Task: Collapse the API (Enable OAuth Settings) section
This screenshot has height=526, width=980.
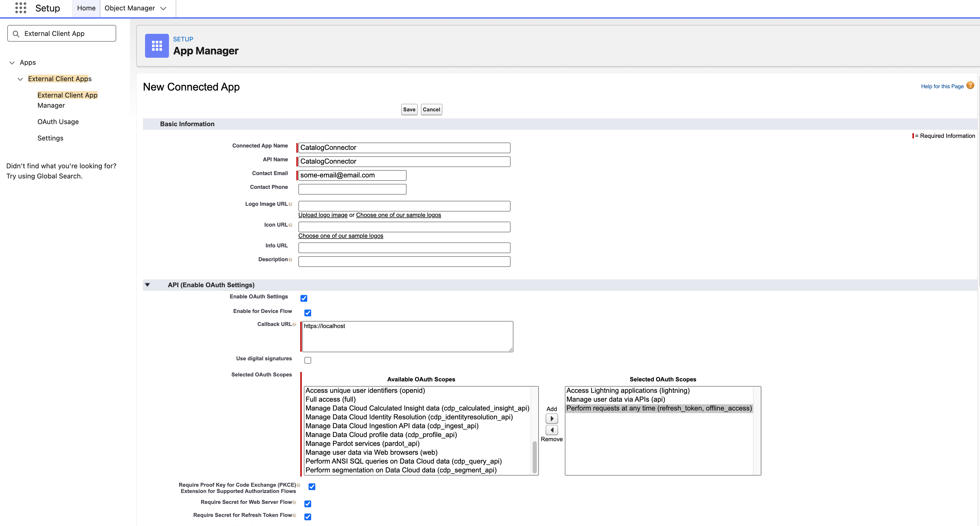Action: coord(148,284)
